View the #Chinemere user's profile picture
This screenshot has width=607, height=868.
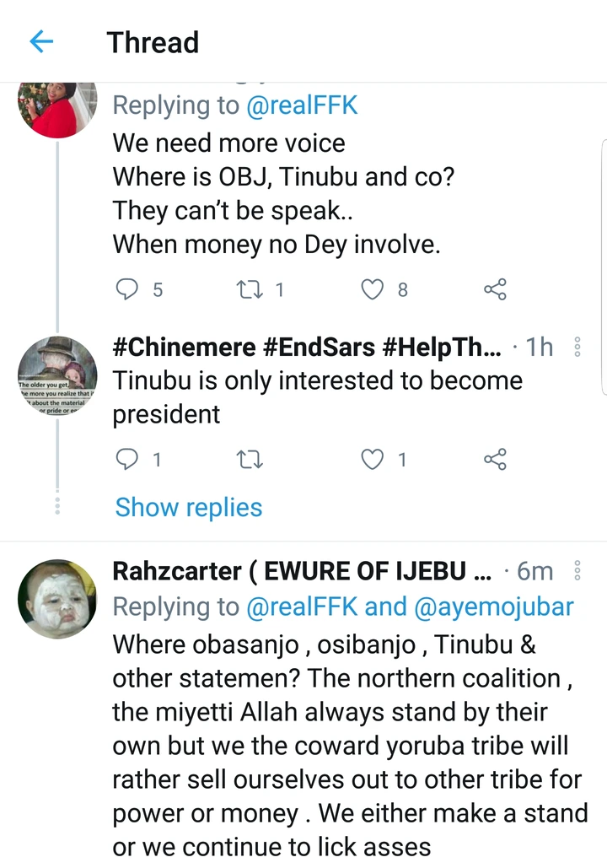point(56,375)
